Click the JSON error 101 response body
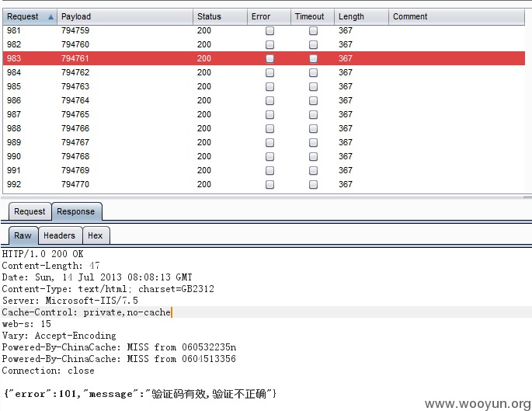The height and width of the screenshot is (411, 532). click(x=140, y=394)
